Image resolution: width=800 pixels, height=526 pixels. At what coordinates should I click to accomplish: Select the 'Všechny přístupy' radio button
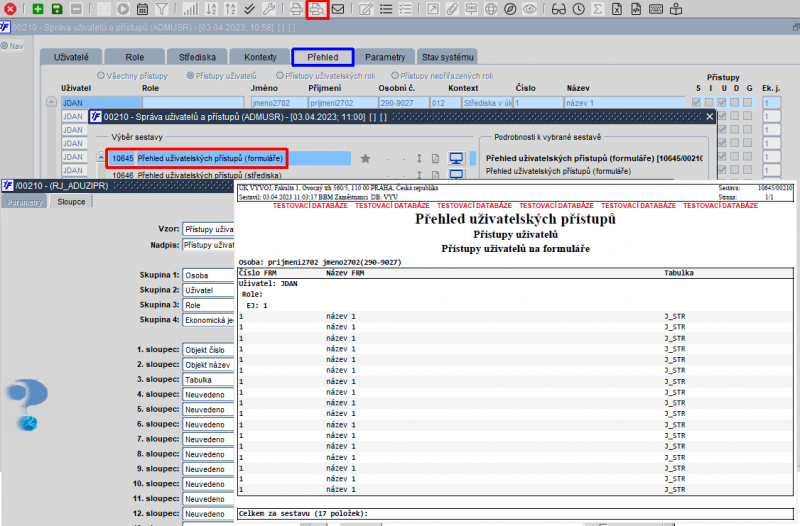point(101,76)
